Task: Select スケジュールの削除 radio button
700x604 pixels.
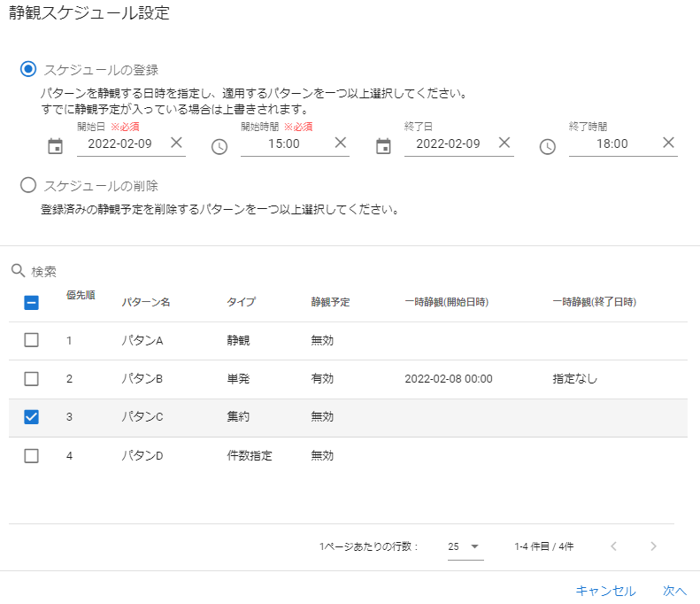Action: coord(29,185)
